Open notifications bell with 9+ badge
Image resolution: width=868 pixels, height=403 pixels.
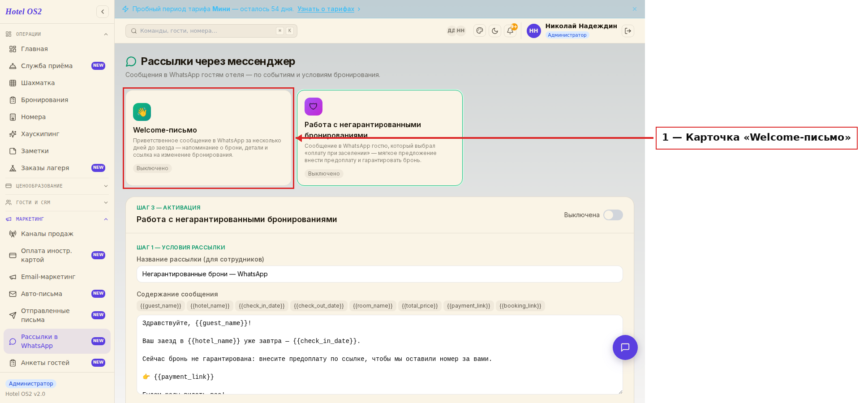(x=510, y=31)
